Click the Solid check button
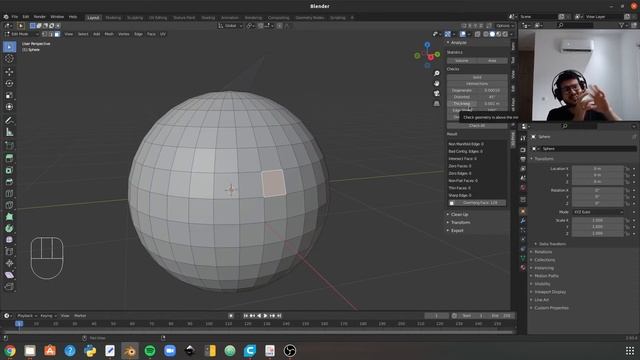This screenshot has height=360, width=640. click(477, 77)
